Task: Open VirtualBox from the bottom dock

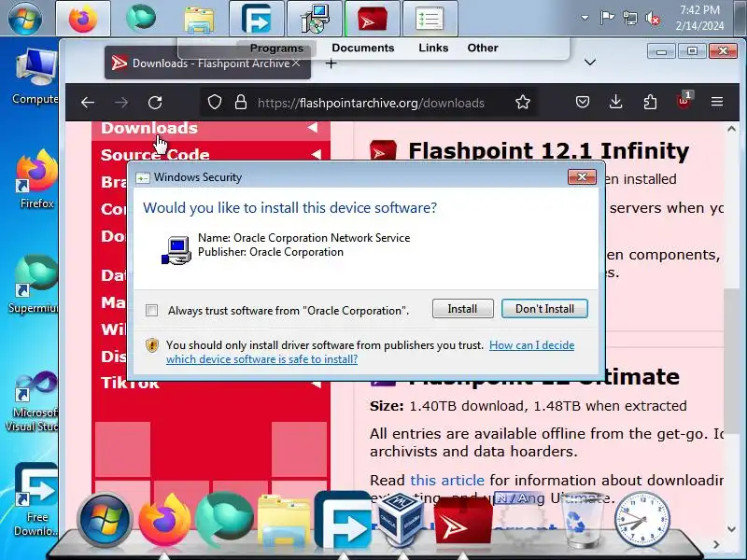Action: point(402,520)
